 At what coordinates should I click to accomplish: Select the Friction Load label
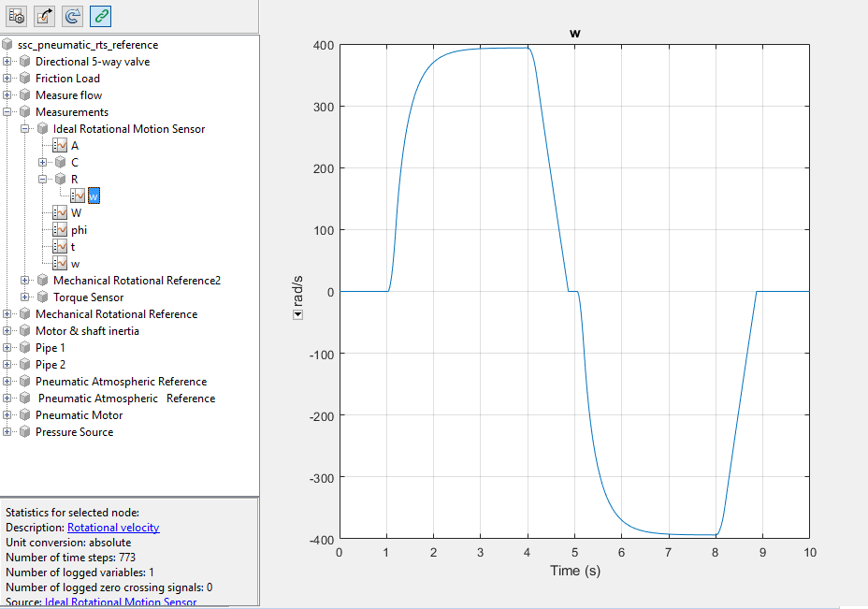[67, 79]
